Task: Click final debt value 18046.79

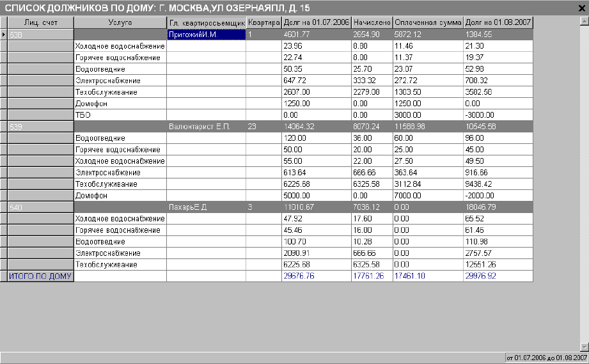Action: 498,207
